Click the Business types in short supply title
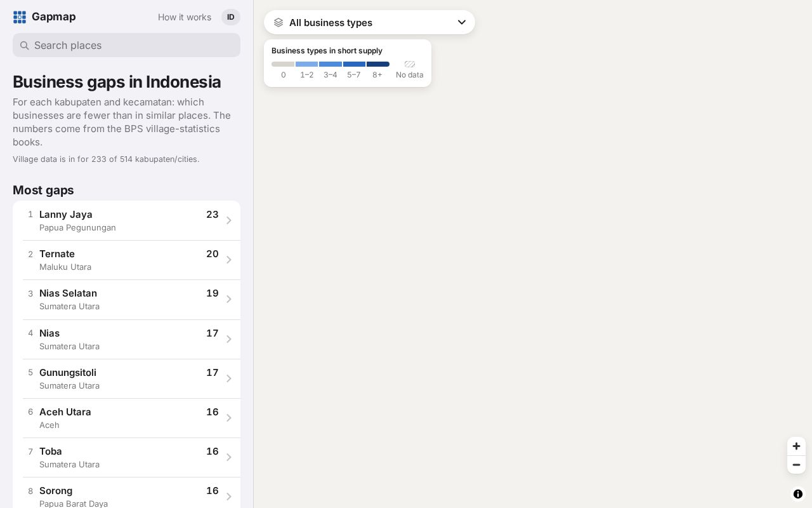 click(x=327, y=51)
